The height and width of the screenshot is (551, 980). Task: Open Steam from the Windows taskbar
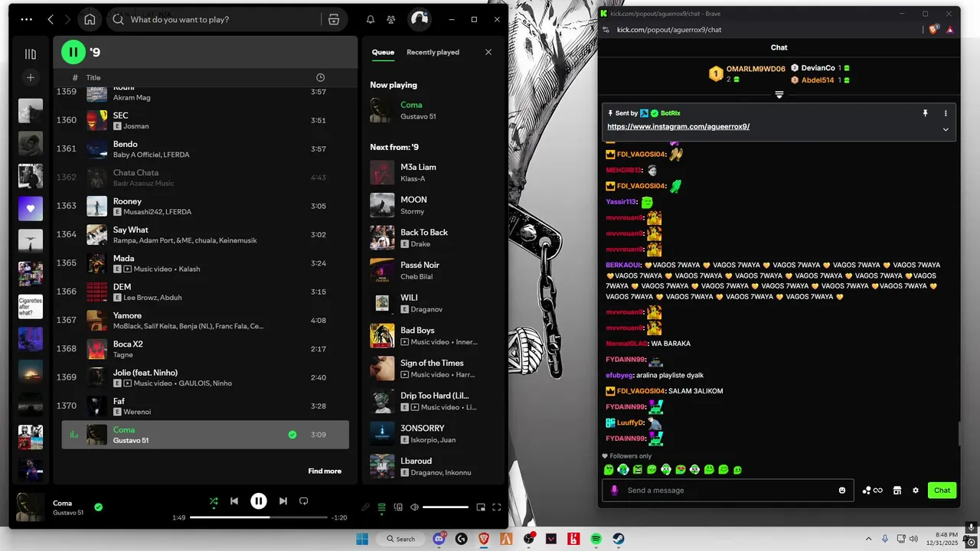point(619,539)
